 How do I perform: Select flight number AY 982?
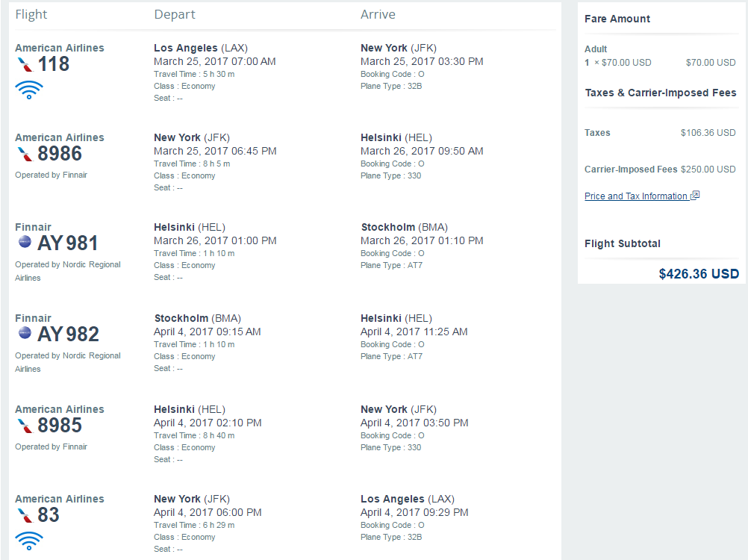click(x=68, y=335)
